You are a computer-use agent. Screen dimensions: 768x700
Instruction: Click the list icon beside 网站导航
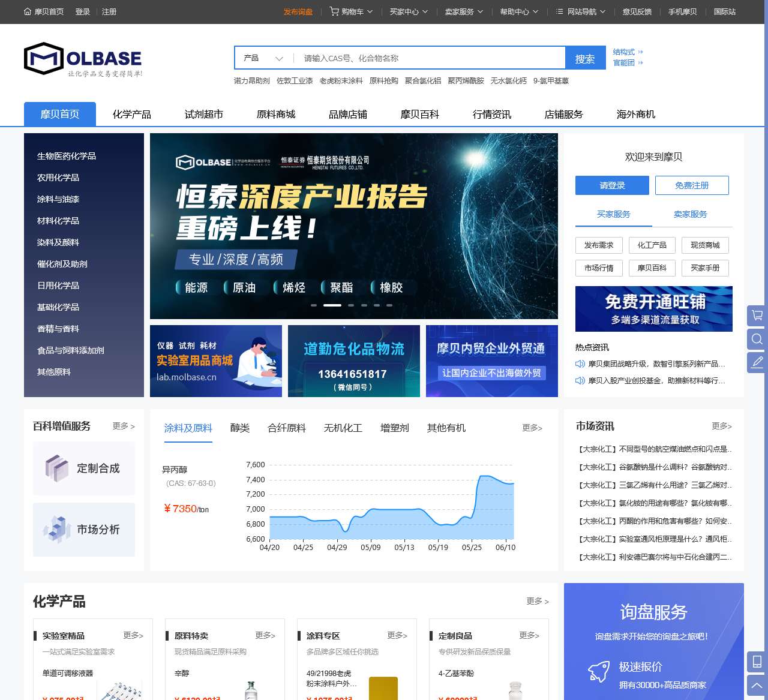click(x=560, y=11)
